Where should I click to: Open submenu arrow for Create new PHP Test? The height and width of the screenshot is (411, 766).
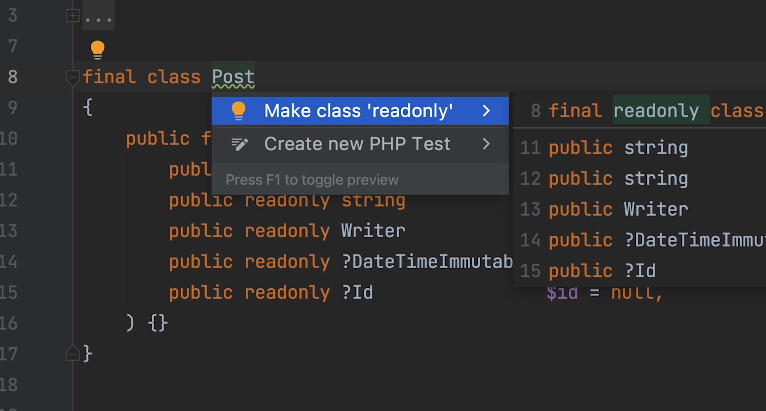486,144
